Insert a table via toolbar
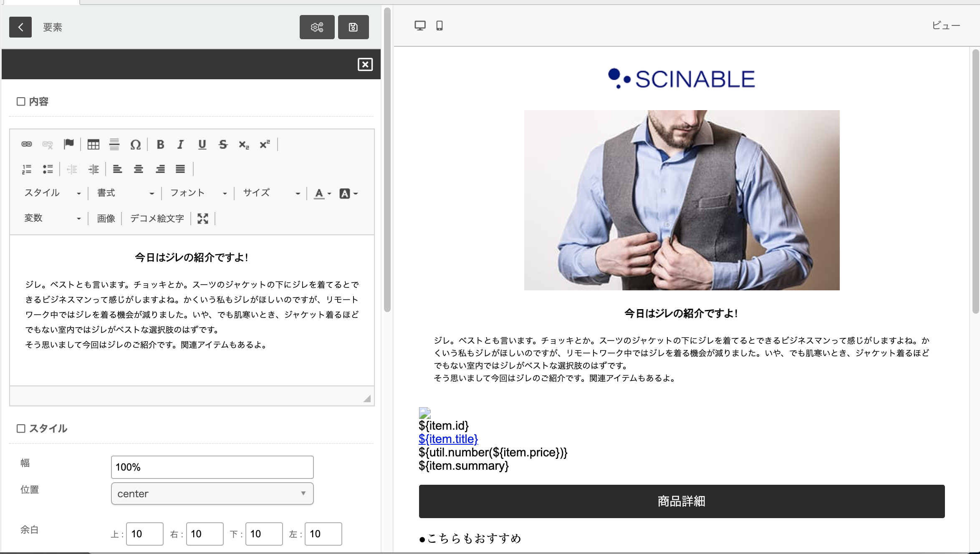The width and height of the screenshot is (980, 554). pos(93,144)
